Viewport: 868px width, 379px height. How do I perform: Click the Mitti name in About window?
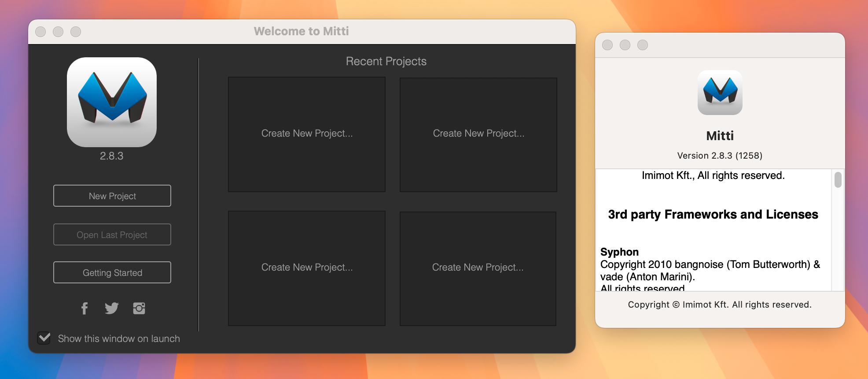[x=720, y=136]
